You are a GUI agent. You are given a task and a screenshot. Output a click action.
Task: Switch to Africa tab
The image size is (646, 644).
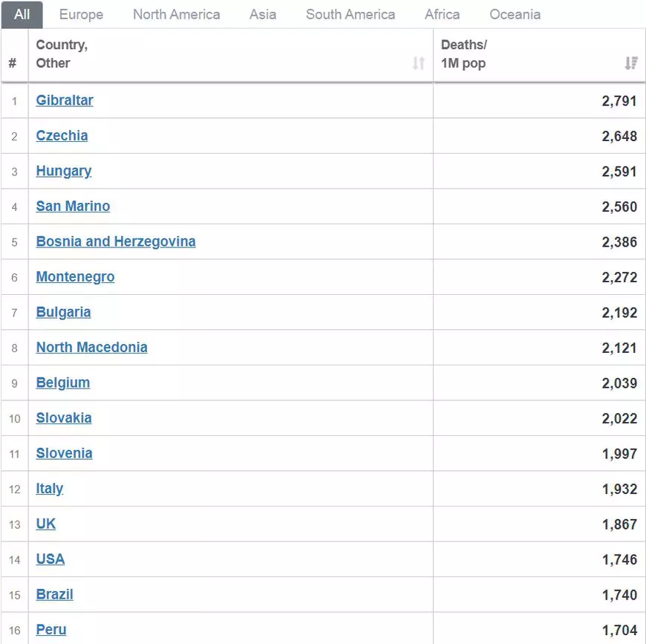point(442,14)
